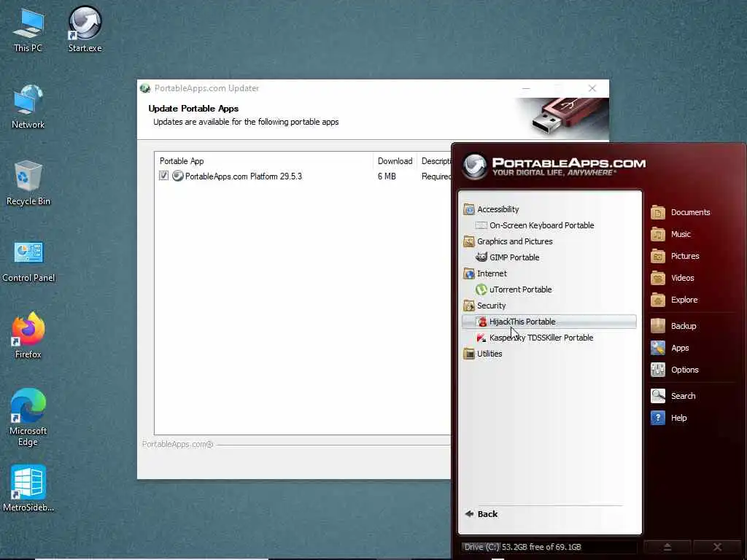Click Search in the PortableApps sidebar

point(673,396)
